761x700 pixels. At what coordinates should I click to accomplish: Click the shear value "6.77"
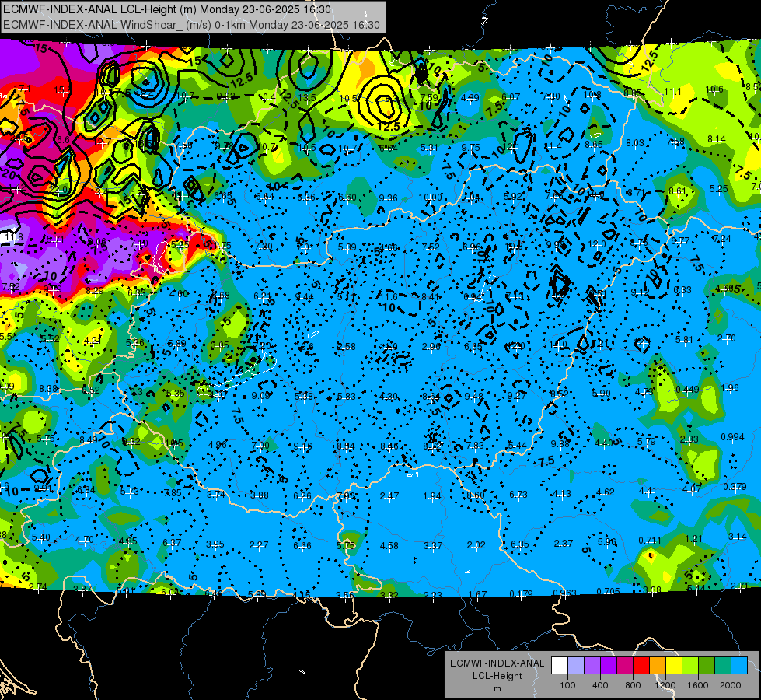click(x=680, y=240)
